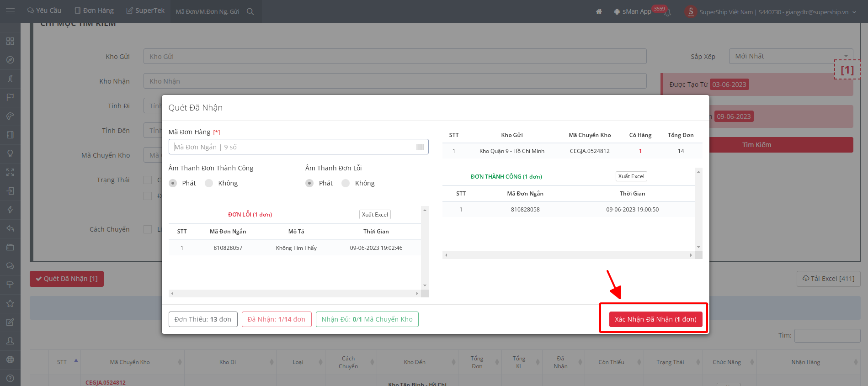The image size is (868, 386).
Task: Open the dashboard grid icon in sidebar
Action: (10, 41)
